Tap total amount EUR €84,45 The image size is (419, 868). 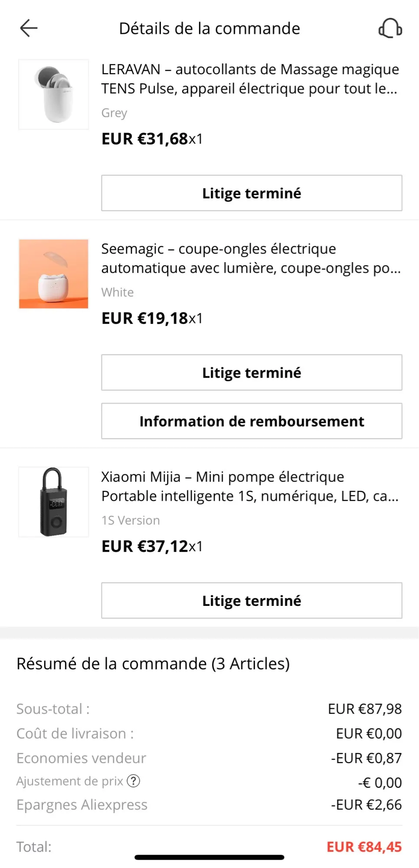(364, 847)
